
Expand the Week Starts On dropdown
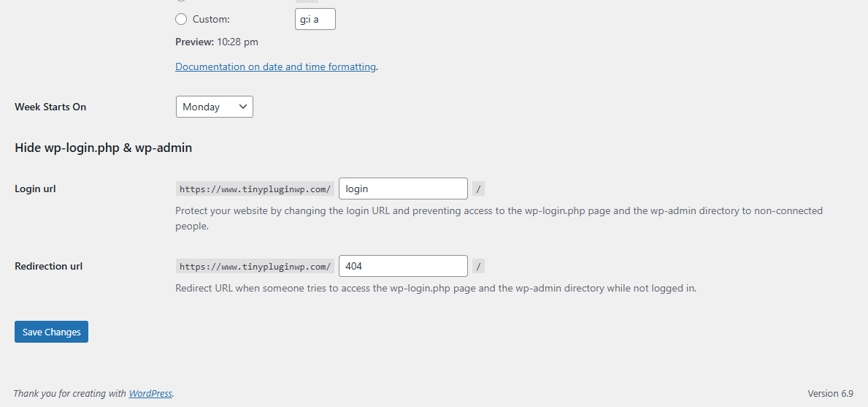[215, 107]
